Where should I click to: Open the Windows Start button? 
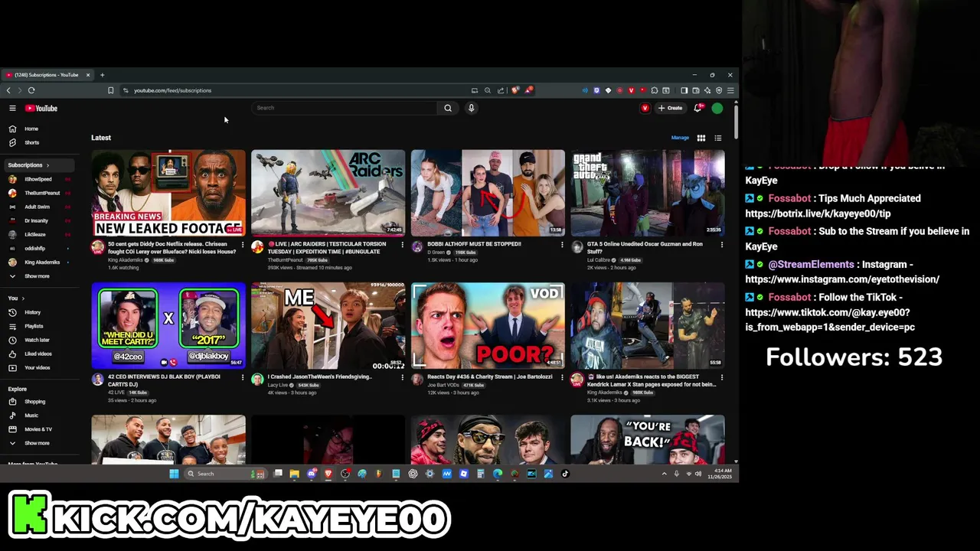tap(174, 474)
